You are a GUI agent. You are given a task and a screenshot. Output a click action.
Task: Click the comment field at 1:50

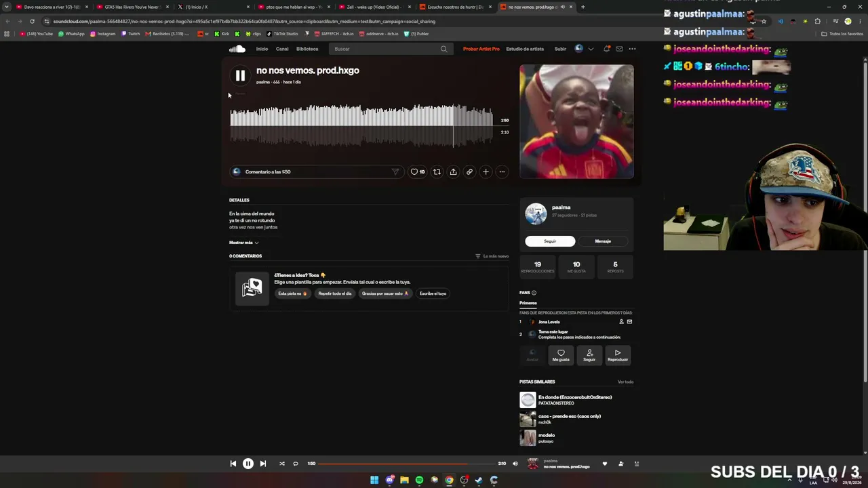[x=315, y=172]
